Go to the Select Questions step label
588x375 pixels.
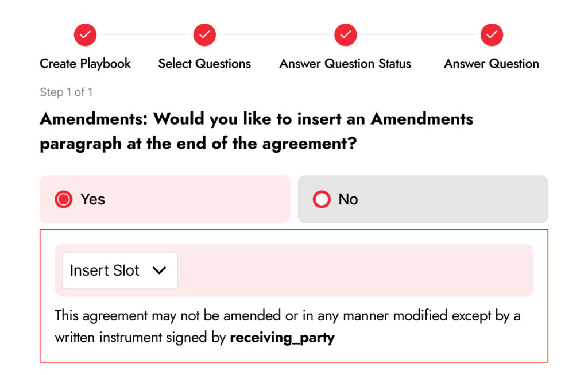click(204, 64)
